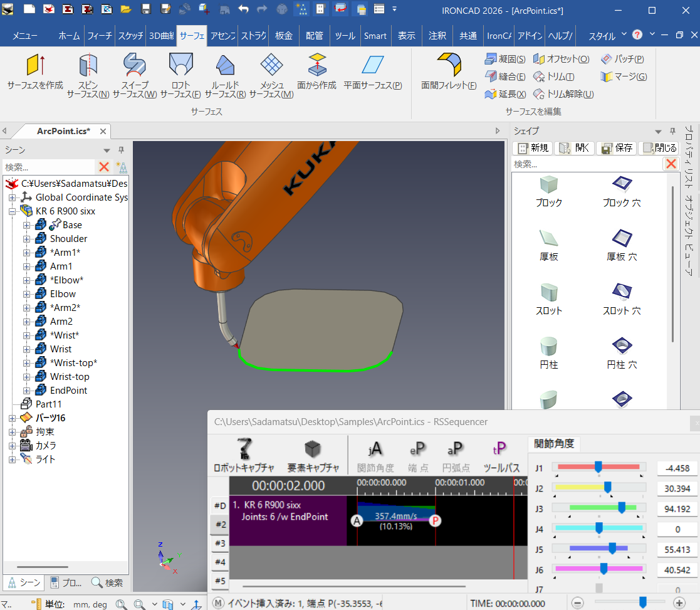Select the ブロック 穴 shape
The height and width of the screenshot is (610, 700).
point(622,191)
